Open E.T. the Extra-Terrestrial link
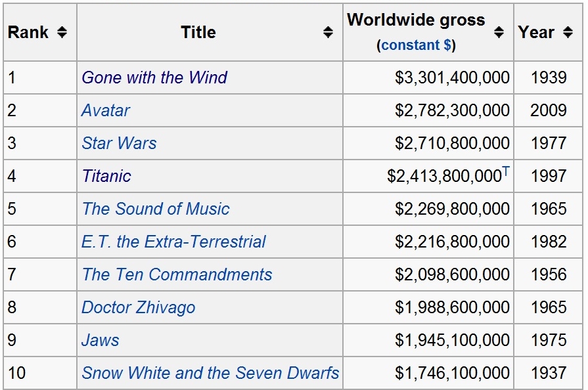Image resolution: width=588 pixels, height=390 pixels. coord(173,242)
